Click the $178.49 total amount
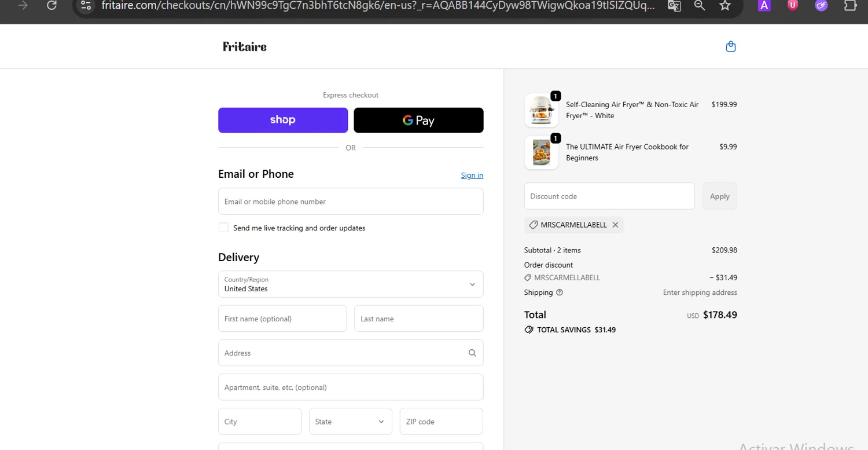Screen dimensions: 868x450 click(x=720, y=315)
